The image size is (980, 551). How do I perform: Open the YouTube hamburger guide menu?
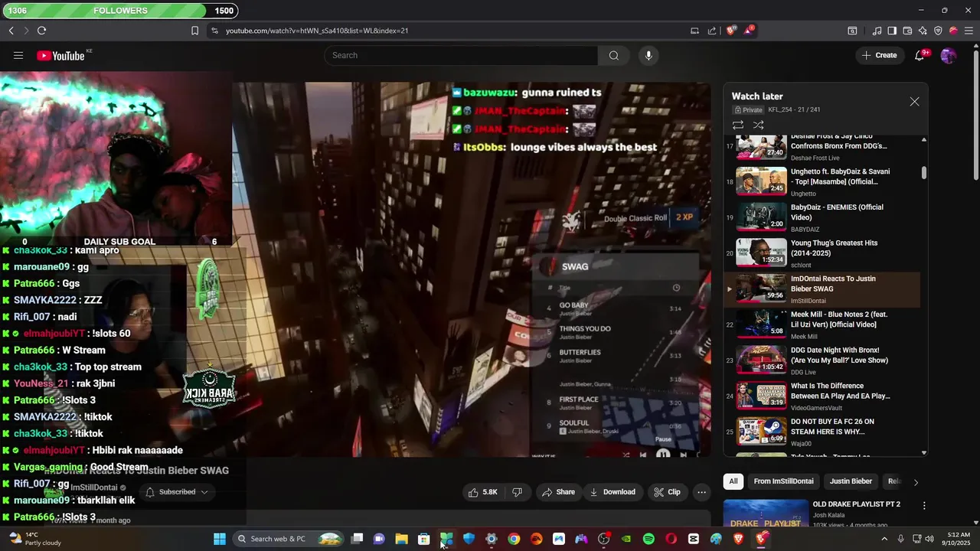click(x=18, y=55)
